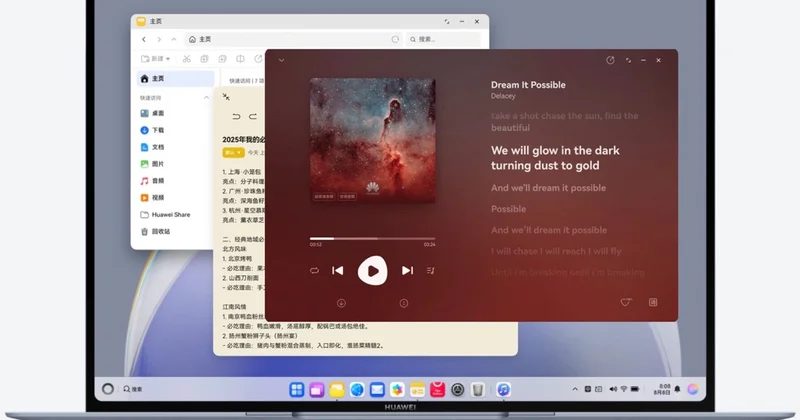Click the lyric line "Possible"
This screenshot has height=420, width=800.
tap(508, 209)
